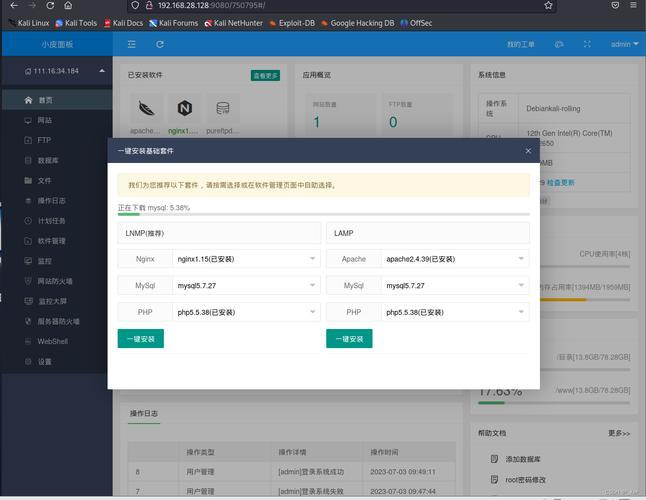This screenshot has width=646, height=500.
Task: Click the panel refresh icon in header
Action: (x=160, y=44)
